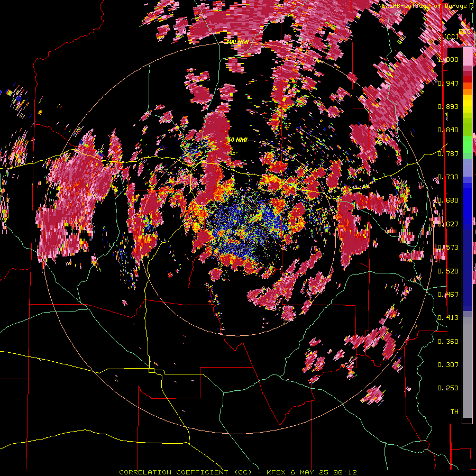Pick the gray lower band of color bar
Viewport: 476px width, 476px height.
pos(467,368)
